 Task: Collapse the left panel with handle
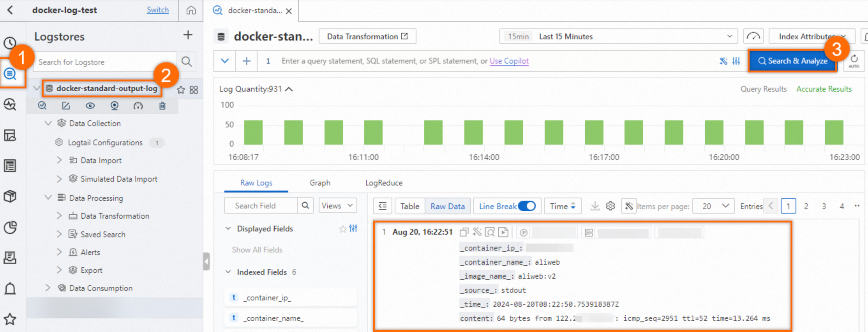(206, 261)
